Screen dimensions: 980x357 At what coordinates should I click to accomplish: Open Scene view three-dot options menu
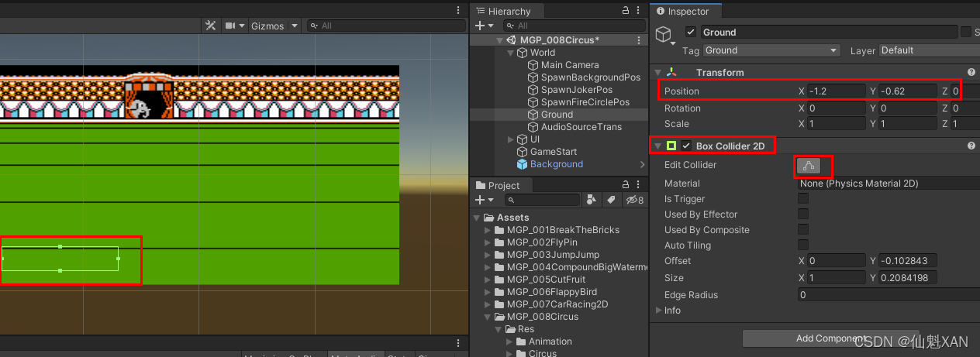coord(457,11)
